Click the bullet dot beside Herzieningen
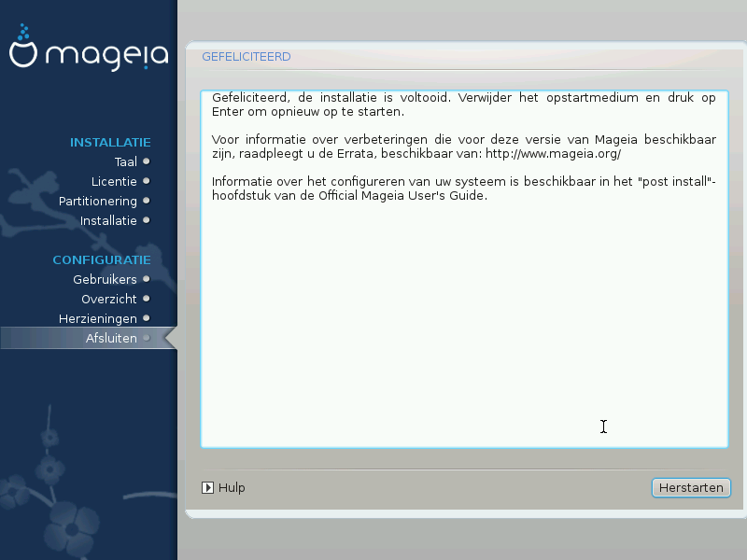 coord(146,318)
